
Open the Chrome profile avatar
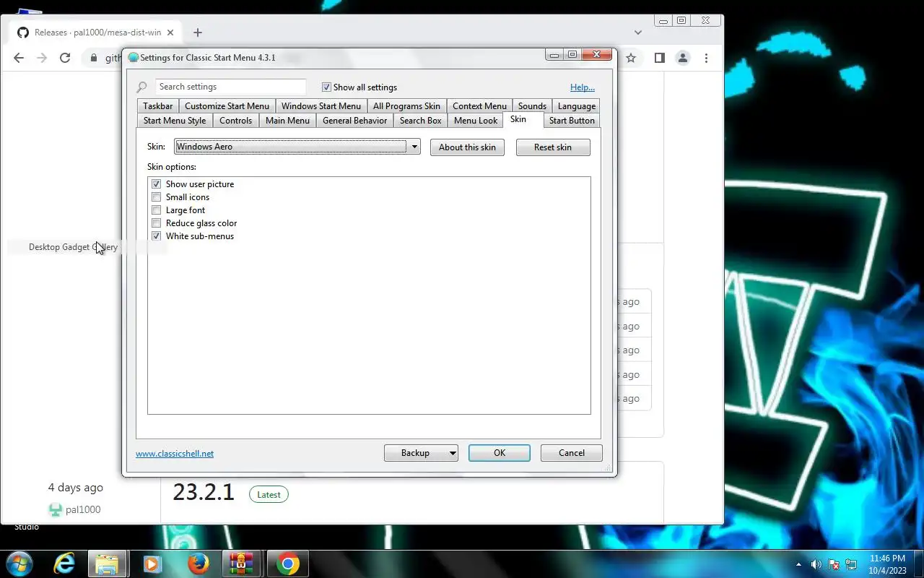pos(682,58)
